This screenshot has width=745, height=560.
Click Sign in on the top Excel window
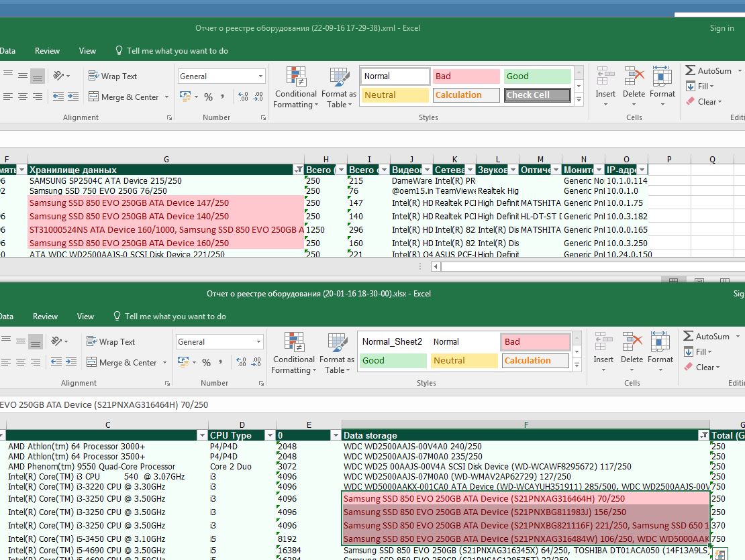click(722, 28)
